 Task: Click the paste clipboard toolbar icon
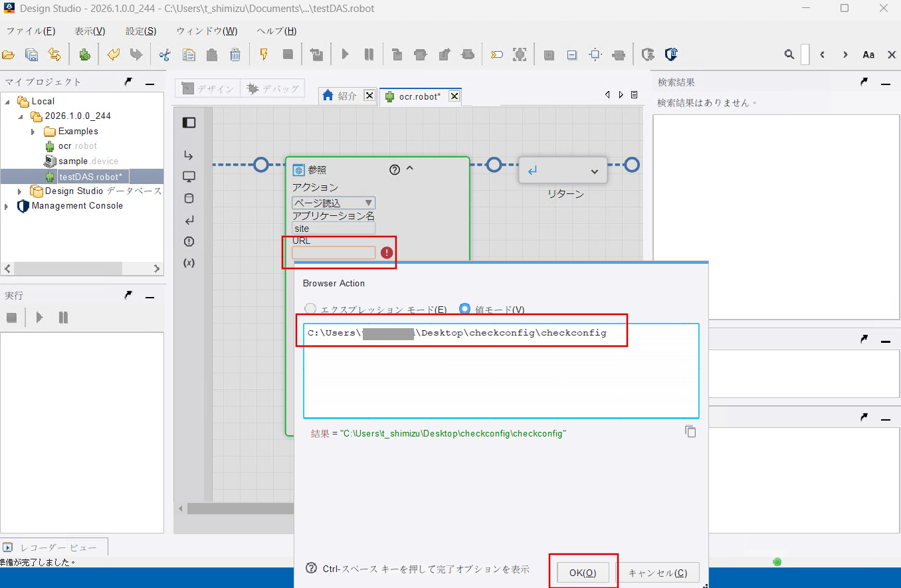pyautogui.click(x=212, y=54)
